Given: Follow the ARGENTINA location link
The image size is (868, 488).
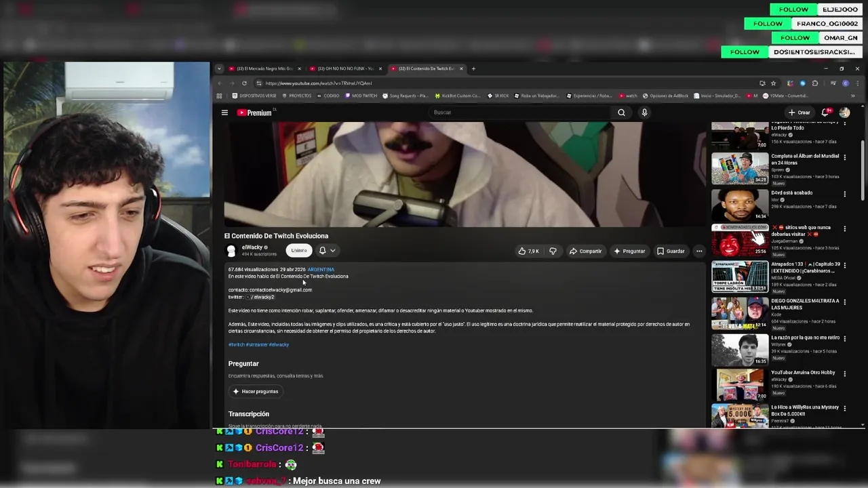Looking at the screenshot, I should (321, 269).
